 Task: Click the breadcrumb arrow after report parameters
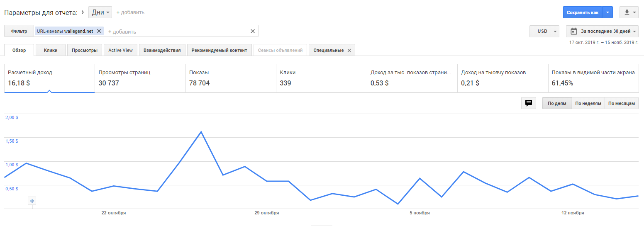(83, 12)
